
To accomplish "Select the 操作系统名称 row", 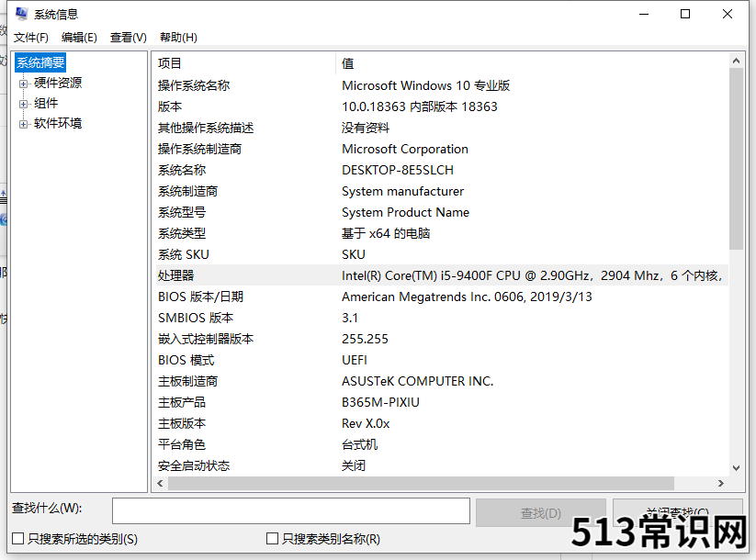I will click(x=442, y=85).
